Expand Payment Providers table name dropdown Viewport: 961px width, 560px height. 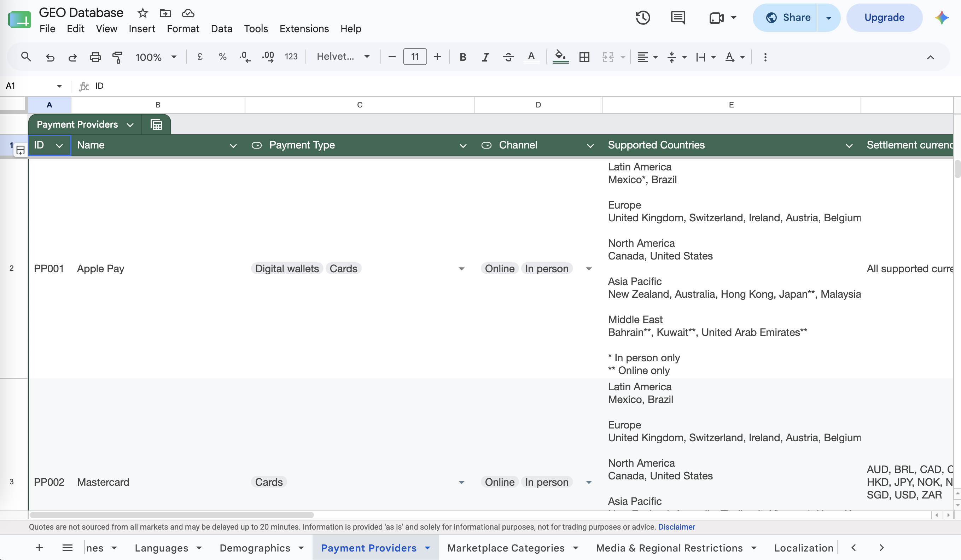[x=130, y=125]
